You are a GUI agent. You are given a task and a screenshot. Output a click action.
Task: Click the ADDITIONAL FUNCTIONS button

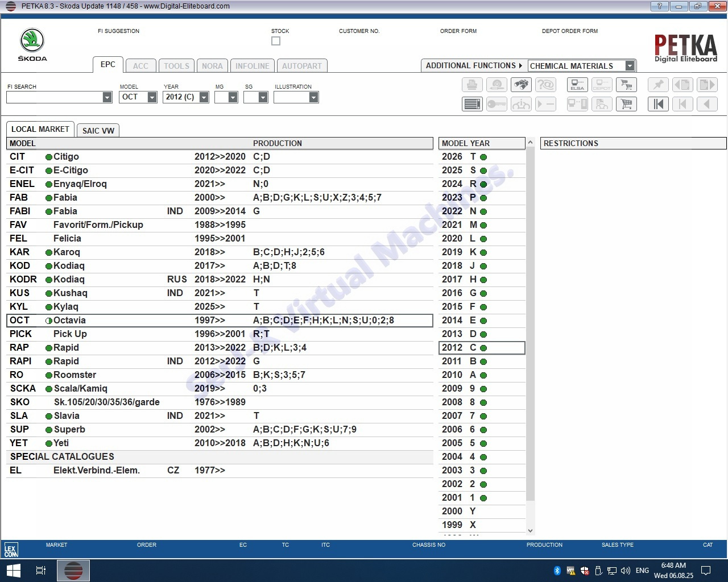click(473, 66)
